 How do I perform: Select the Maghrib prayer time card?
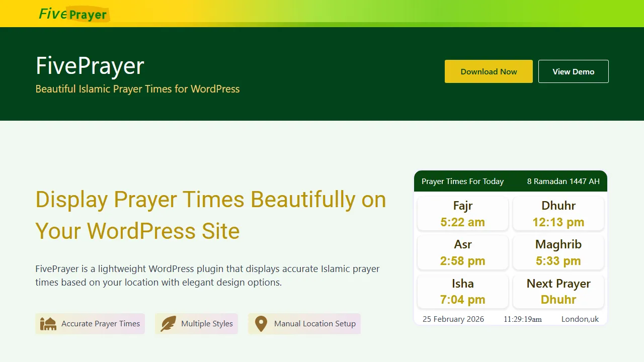pos(558,252)
